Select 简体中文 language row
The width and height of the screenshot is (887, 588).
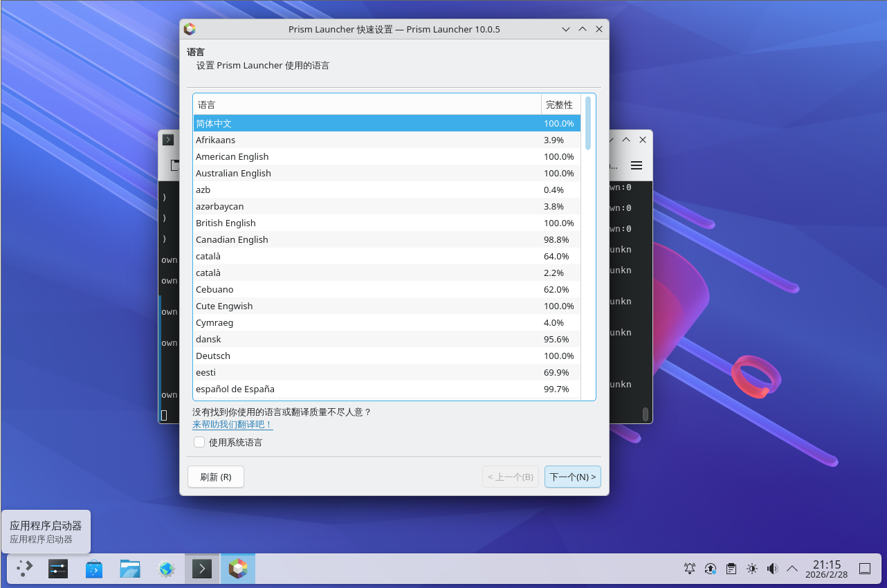tap(387, 123)
